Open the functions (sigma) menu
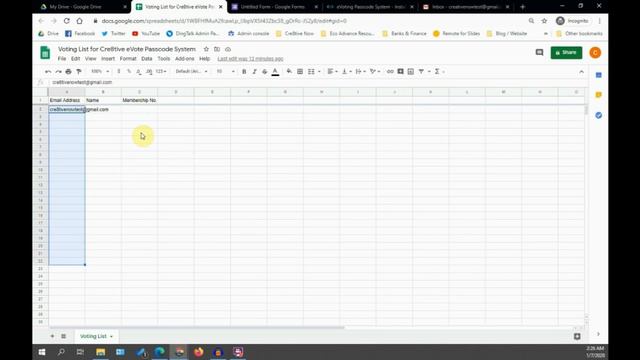This screenshot has height=360, width=640. click(437, 71)
